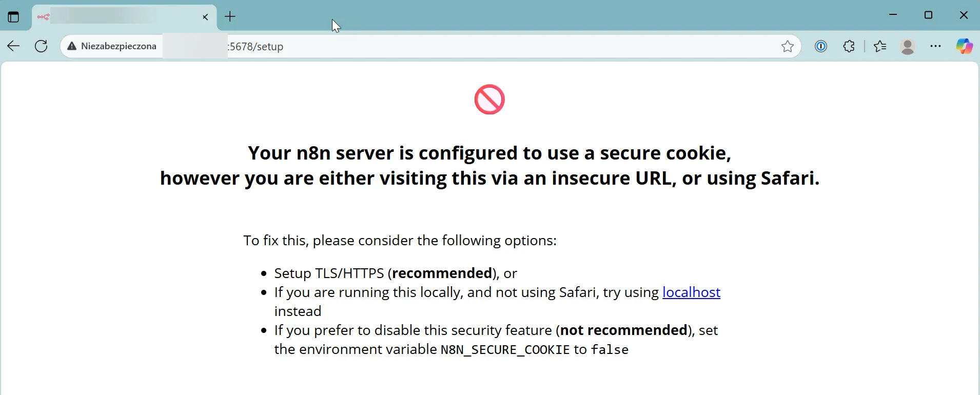Screen dimensions: 980x395
Task: Open the 1Password extension icon
Action: (x=820, y=47)
